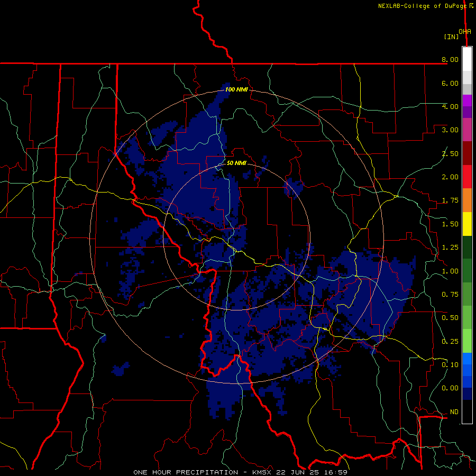Click the NEXLAB-College of DuPage label
The image size is (476, 476).
423,6
